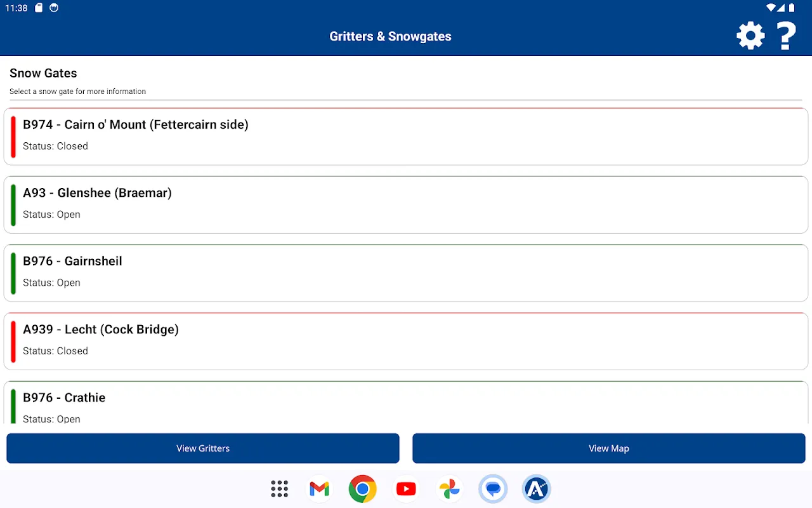812x508 pixels.
Task: Select B974 Cairn o' Mount snow gate
Action: pyautogui.click(x=406, y=136)
